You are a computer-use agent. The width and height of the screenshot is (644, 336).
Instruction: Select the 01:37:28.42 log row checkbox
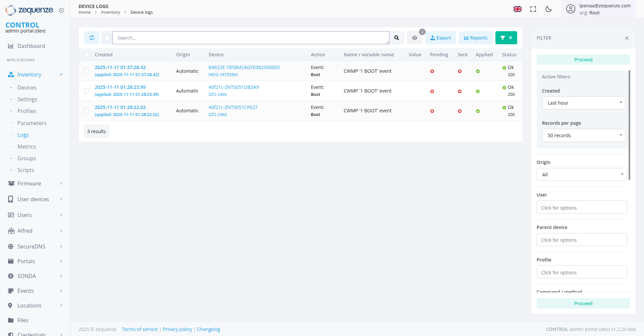87,71
